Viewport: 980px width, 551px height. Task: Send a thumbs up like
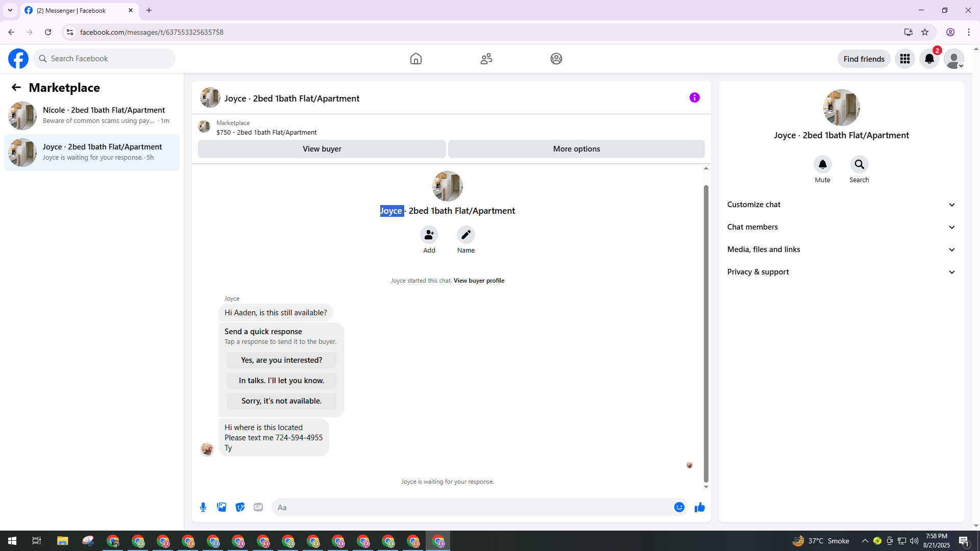coord(699,507)
